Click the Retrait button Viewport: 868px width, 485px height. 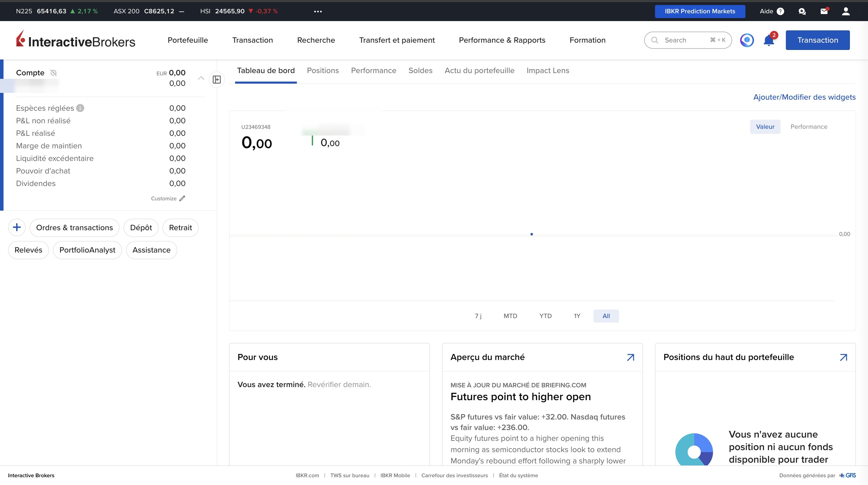(x=180, y=228)
